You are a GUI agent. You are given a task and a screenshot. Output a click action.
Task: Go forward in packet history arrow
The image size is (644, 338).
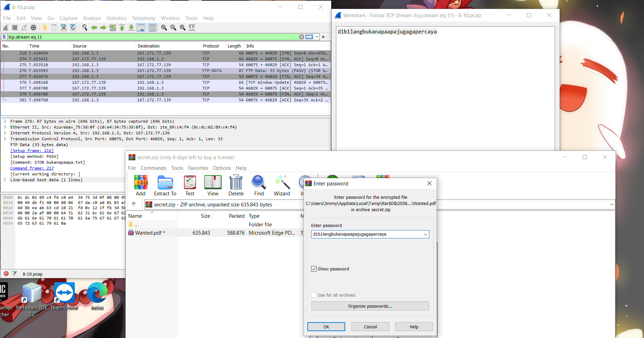pyautogui.click(x=103, y=28)
